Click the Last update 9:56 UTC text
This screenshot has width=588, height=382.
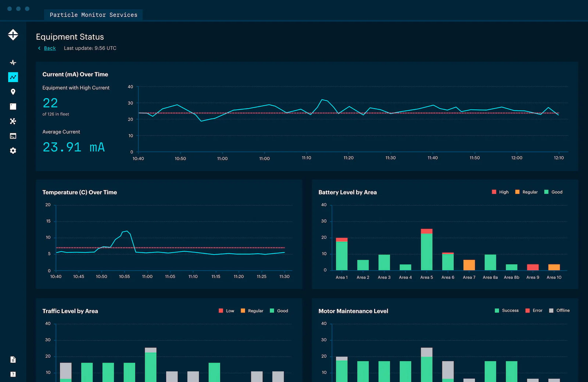tap(90, 48)
